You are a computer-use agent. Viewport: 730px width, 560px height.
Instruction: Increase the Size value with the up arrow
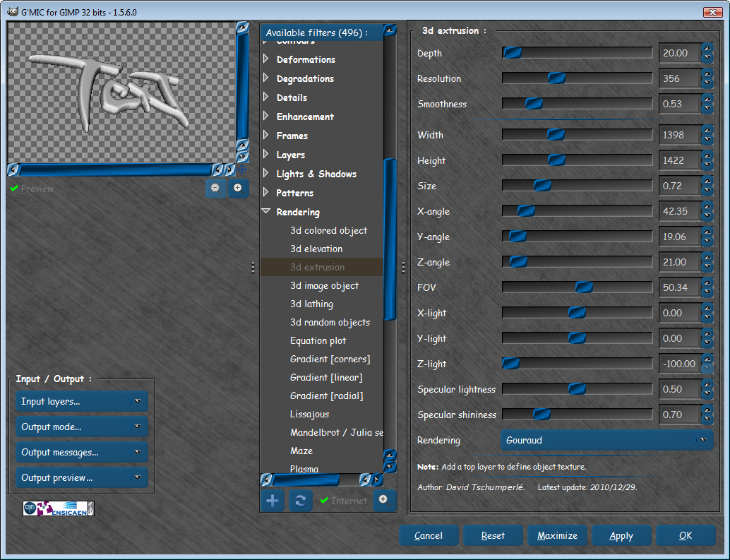pyautogui.click(x=707, y=181)
